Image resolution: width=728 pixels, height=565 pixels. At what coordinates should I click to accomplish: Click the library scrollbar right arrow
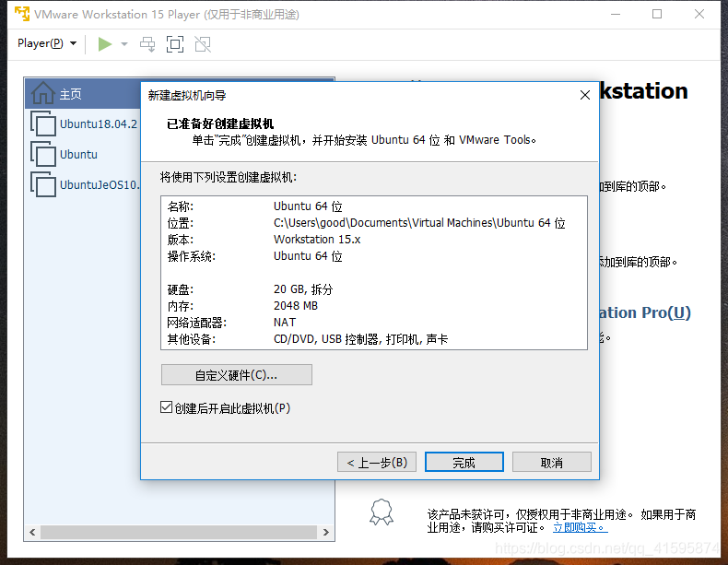click(x=326, y=532)
